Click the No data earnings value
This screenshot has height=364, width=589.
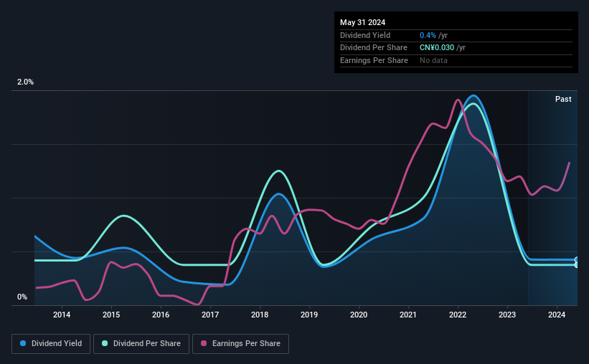click(433, 60)
